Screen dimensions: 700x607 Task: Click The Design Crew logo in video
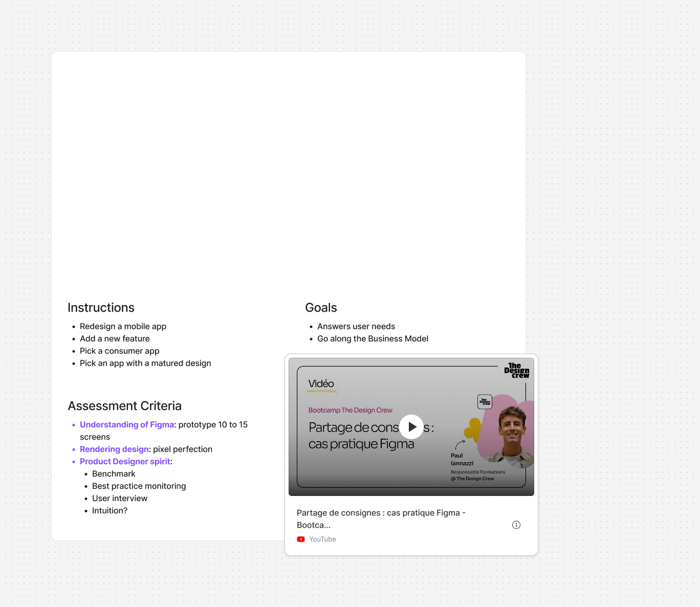[517, 371]
